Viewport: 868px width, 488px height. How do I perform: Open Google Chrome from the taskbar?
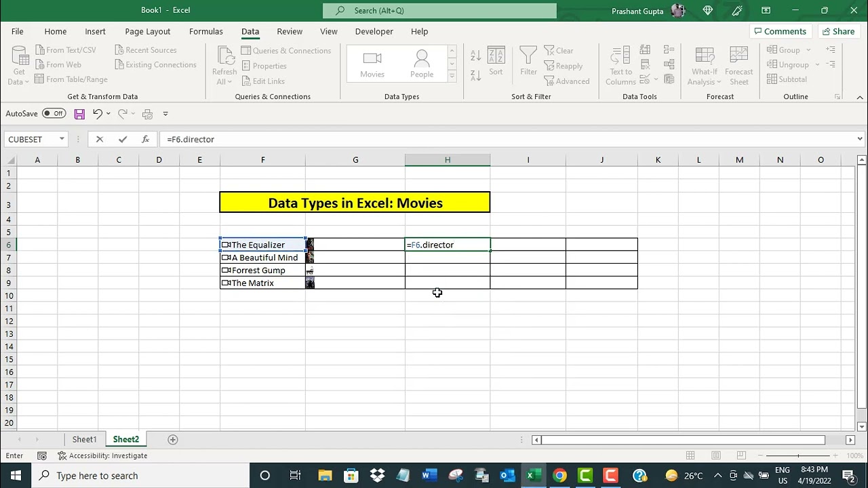pos(559,475)
